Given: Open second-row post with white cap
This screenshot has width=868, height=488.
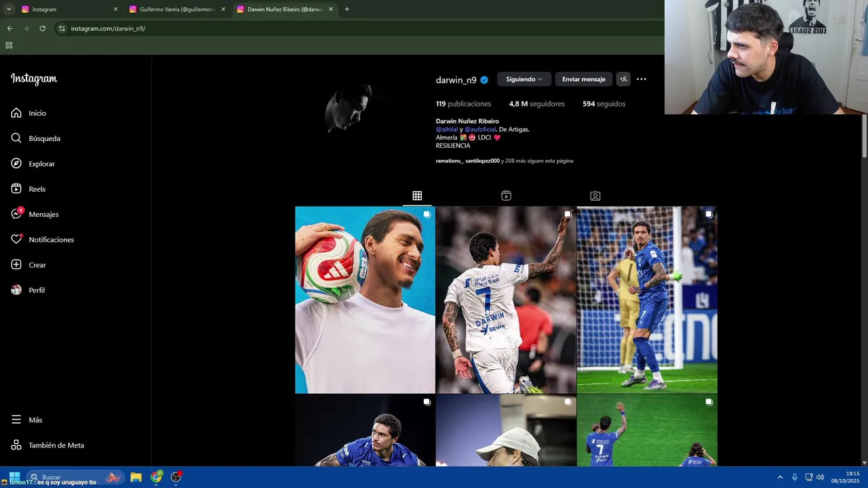Looking at the screenshot, I should coord(506,430).
